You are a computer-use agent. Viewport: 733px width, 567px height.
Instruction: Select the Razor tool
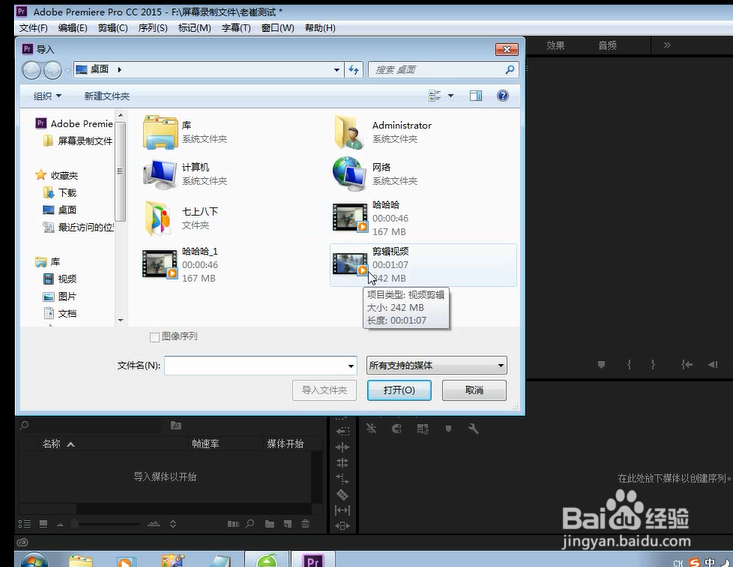point(342,494)
